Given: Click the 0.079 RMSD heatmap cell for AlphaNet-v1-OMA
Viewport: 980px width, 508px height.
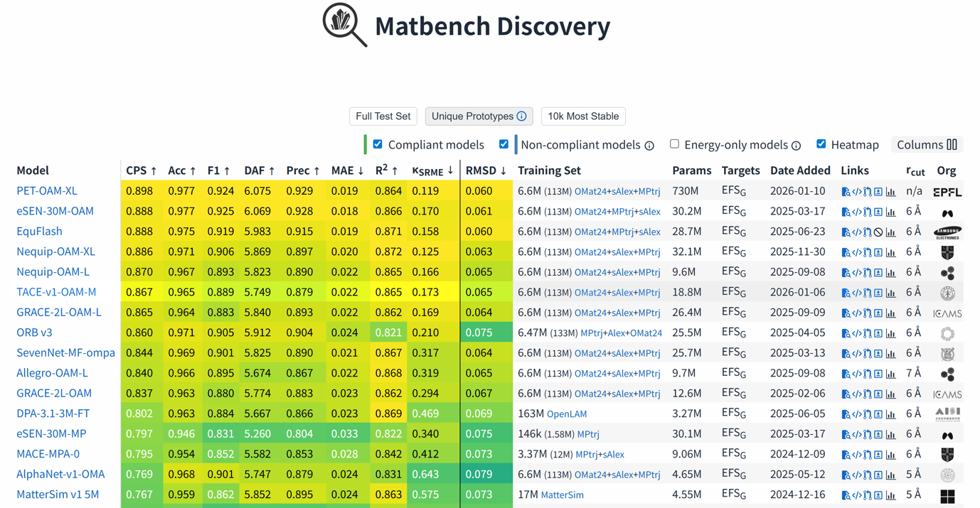Looking at the screenshot, I should click(479, 475).
